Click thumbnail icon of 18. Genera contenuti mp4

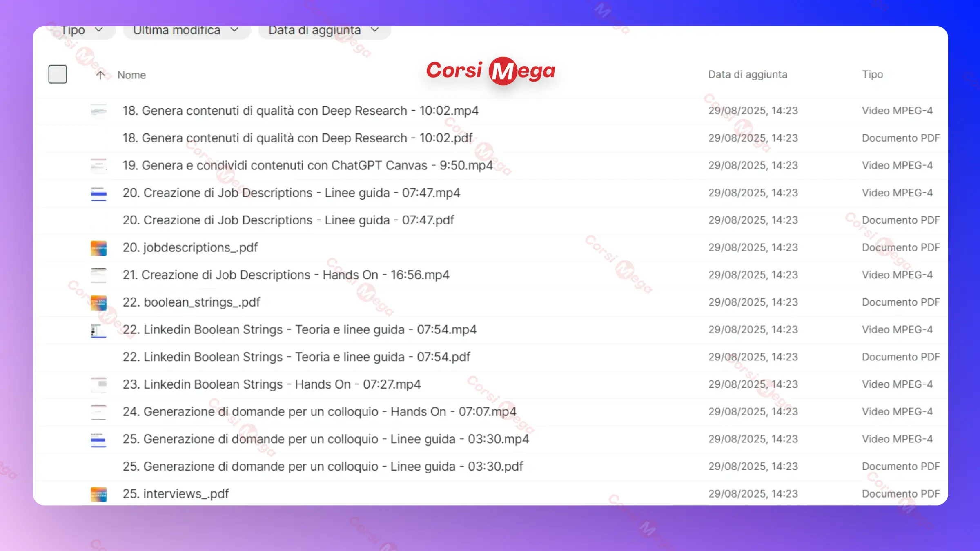point(98,111)
